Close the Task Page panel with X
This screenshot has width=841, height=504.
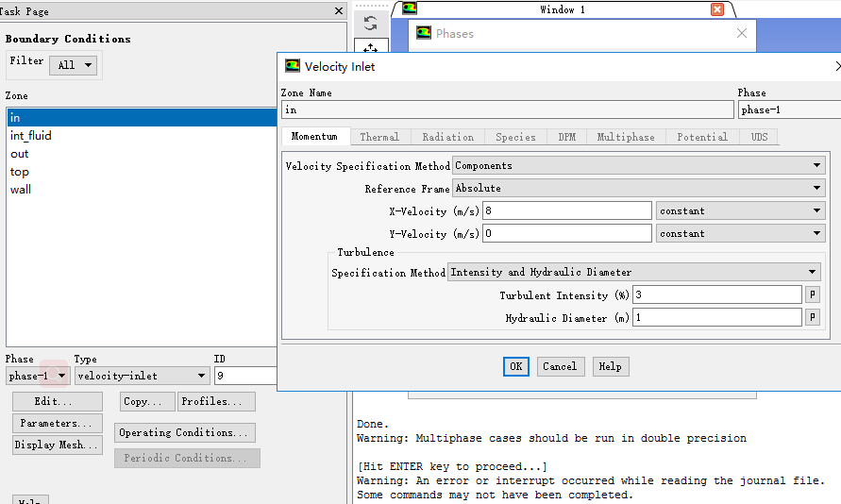point(339,11)
